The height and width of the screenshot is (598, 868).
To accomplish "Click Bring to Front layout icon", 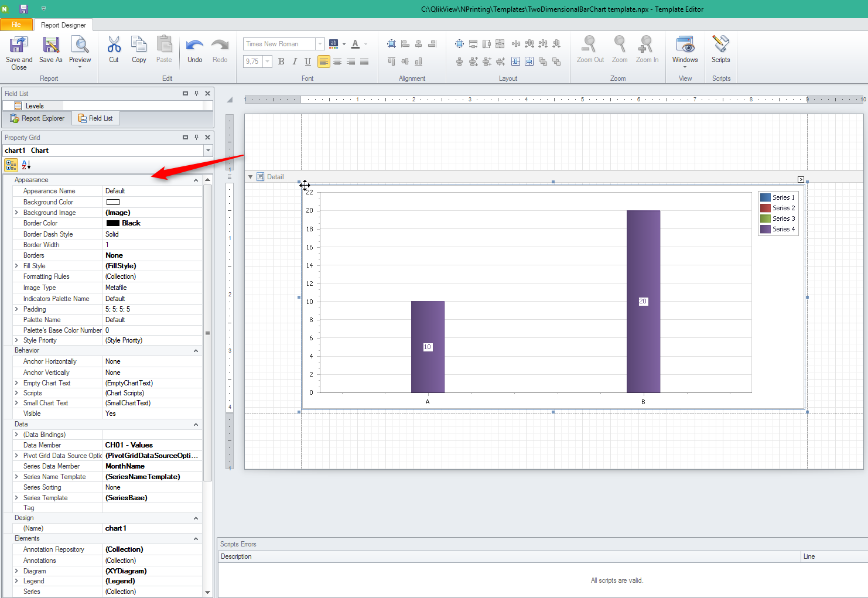I will click(543, 61).
